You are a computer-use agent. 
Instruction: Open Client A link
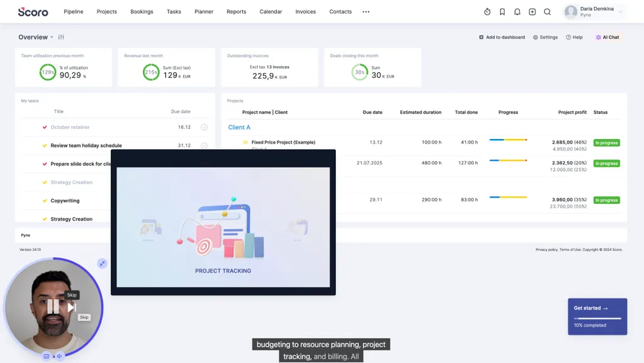tap(239, 127)
